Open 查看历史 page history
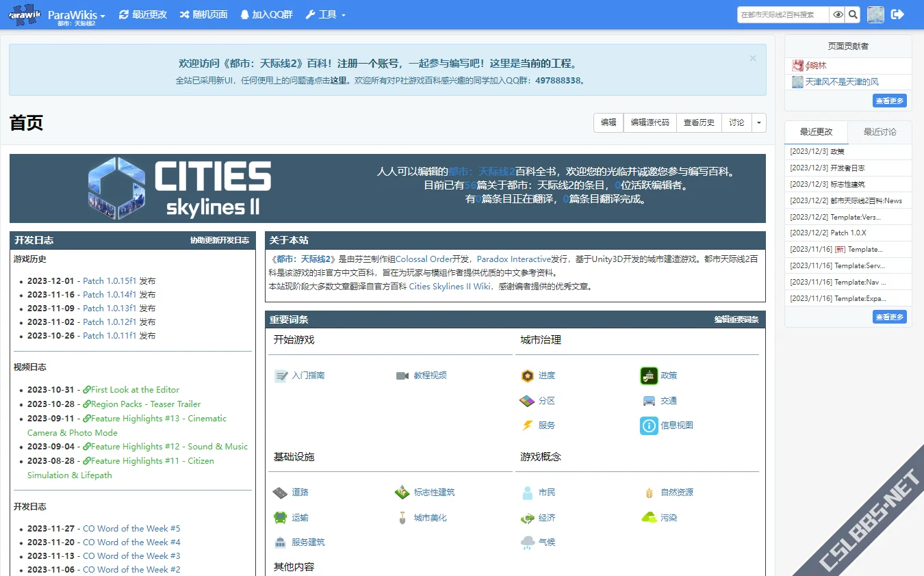 click(x=699, y=122)
